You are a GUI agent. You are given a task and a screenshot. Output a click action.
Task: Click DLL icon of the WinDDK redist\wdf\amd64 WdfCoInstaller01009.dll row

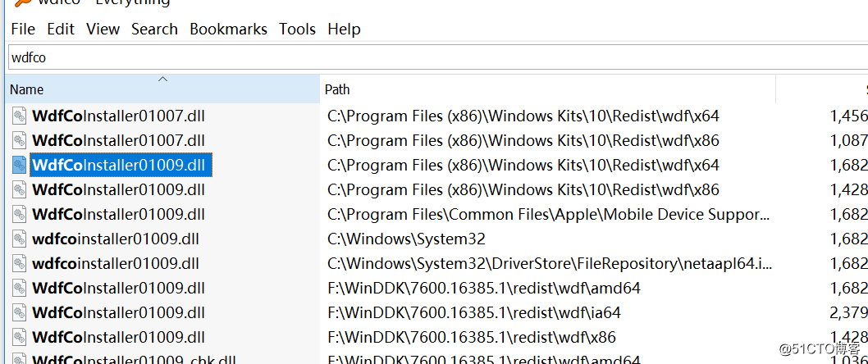20,289
